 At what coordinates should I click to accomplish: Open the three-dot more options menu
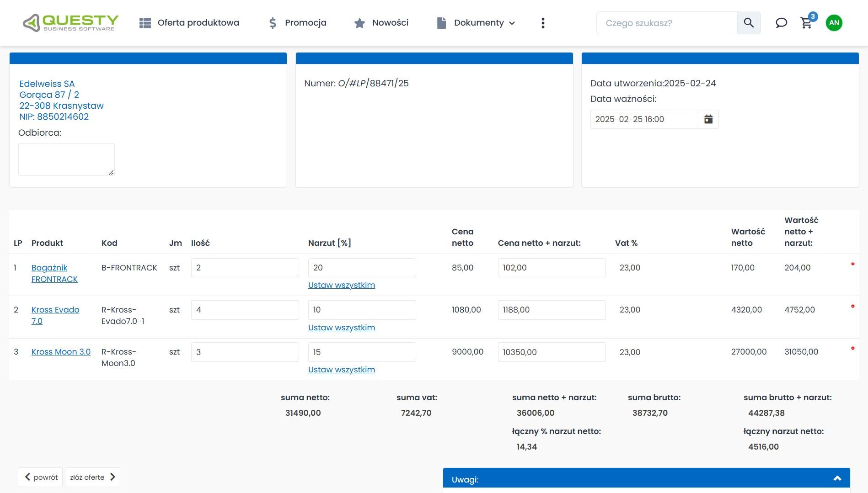[543, 23]
